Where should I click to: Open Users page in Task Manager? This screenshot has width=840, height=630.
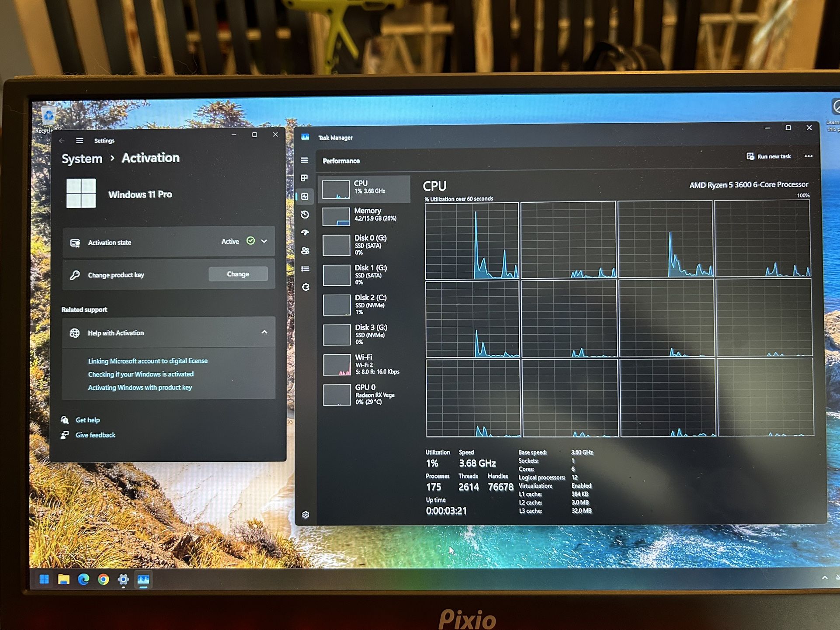click(305, 251)
